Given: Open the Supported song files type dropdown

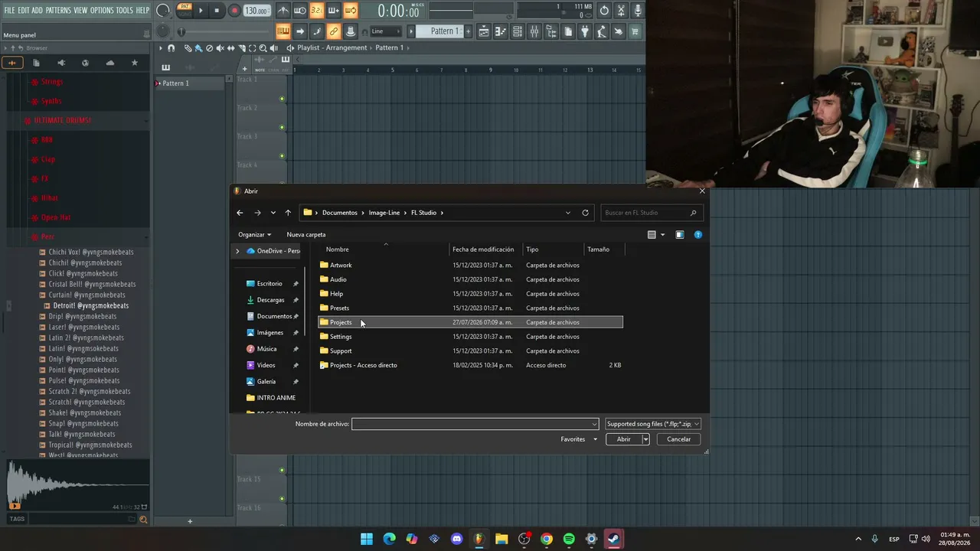Looking at the screenshot, I should (x=652, y=424).
